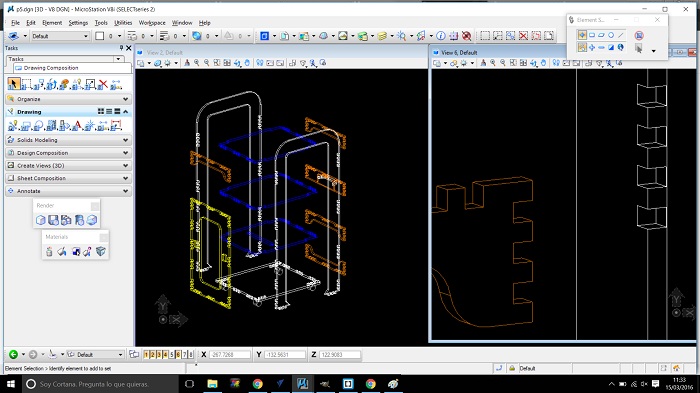Click Zoom In in View 2 toolbar
The width and height of the screenshot is (700, 393).
point(197,63)
